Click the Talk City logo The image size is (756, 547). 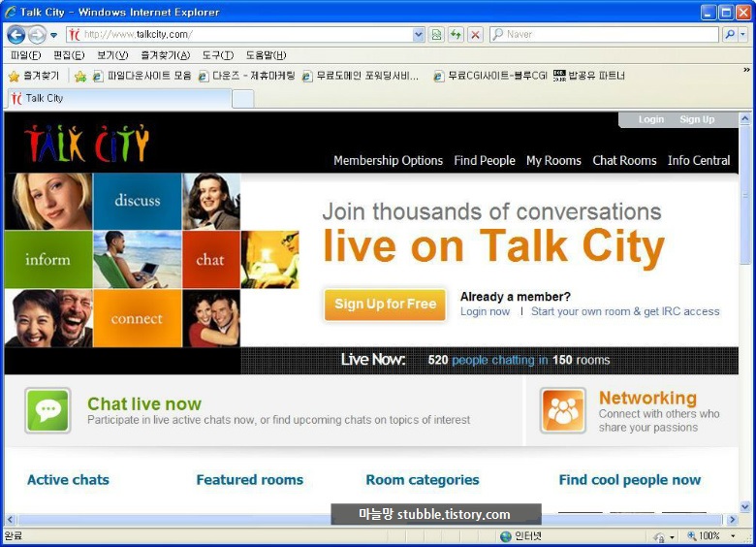coord(87,144)
